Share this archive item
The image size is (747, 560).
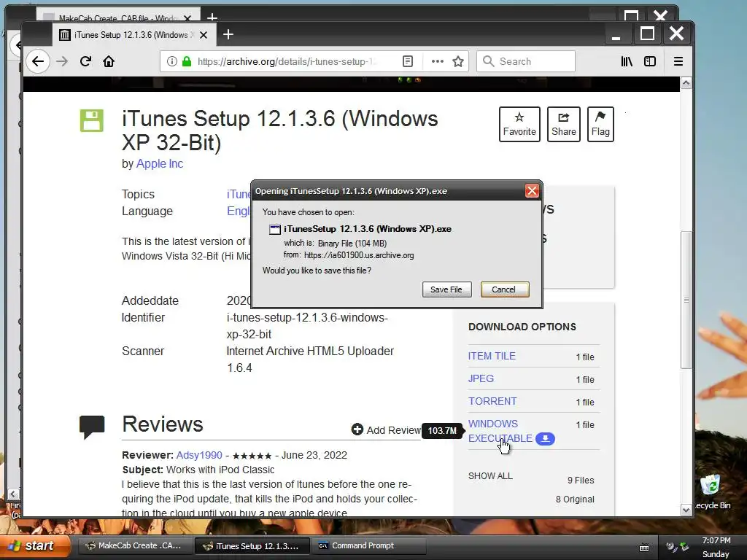point(564,124)
